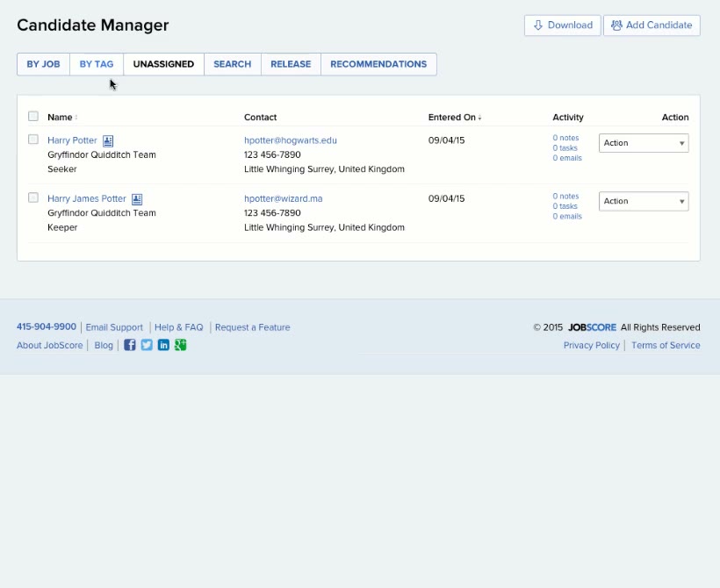The image size is (720, 588).
Task: View 0 tasks for Harry James Potter
Action: (x=565, y=206)
